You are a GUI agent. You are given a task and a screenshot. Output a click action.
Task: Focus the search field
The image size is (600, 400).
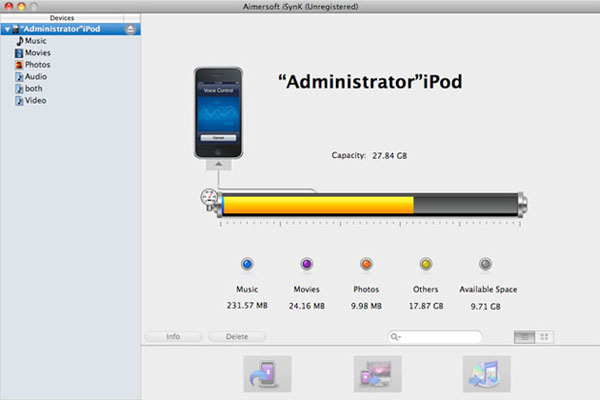[x=435, y=337]
